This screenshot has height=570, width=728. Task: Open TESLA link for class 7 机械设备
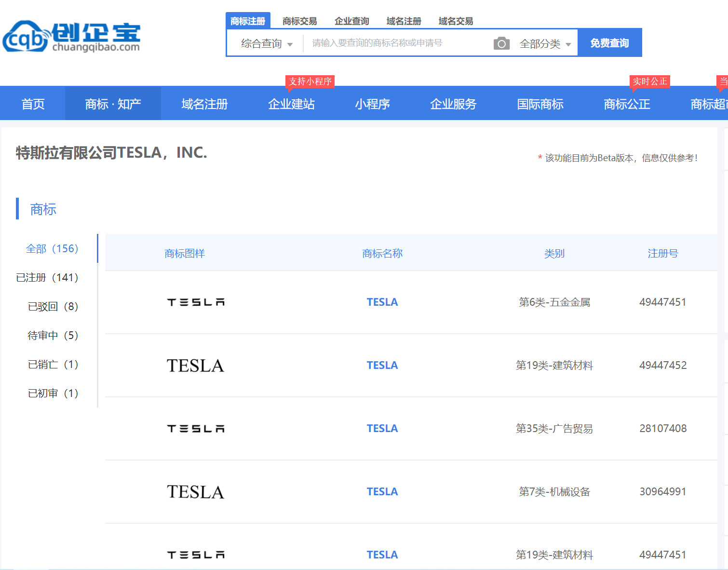pyautogui.click(x=382, y=491)
